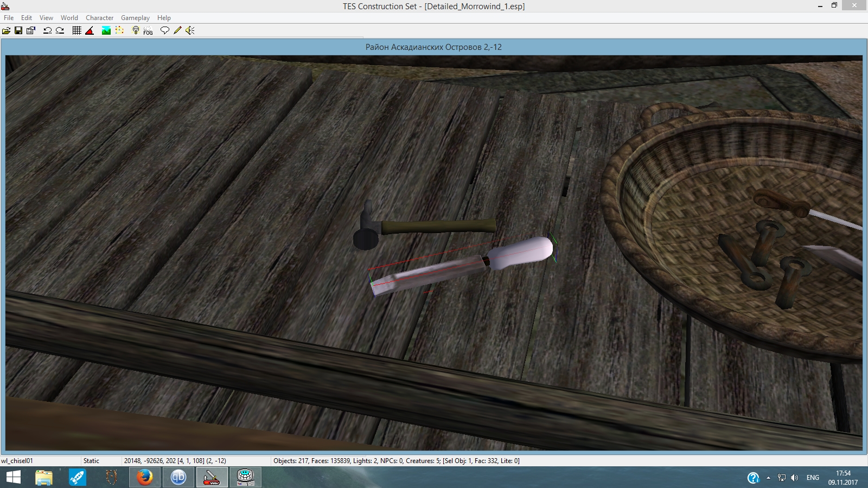
Task: Click the TES Construction Set title bar icon
Action: [x=5, y=6]
